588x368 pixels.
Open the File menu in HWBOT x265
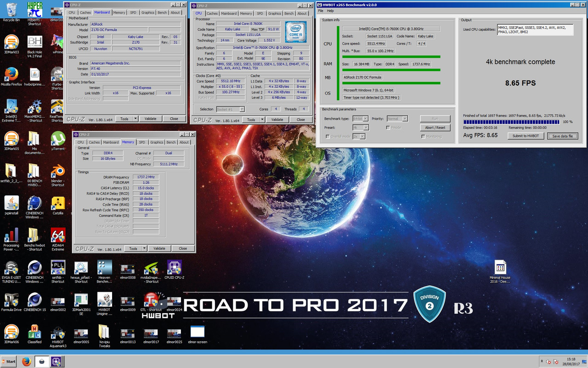[321, 11]
